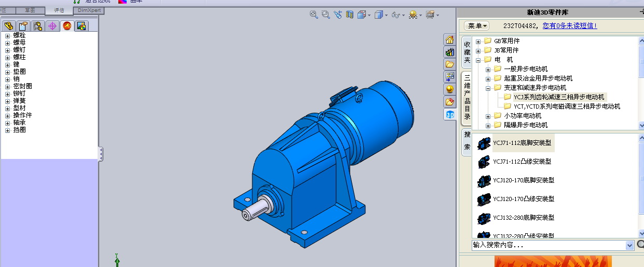The width and height of the screenshot is (644, 267).
Task: Expand the 螺母 tree node
Action: [7, 43]
